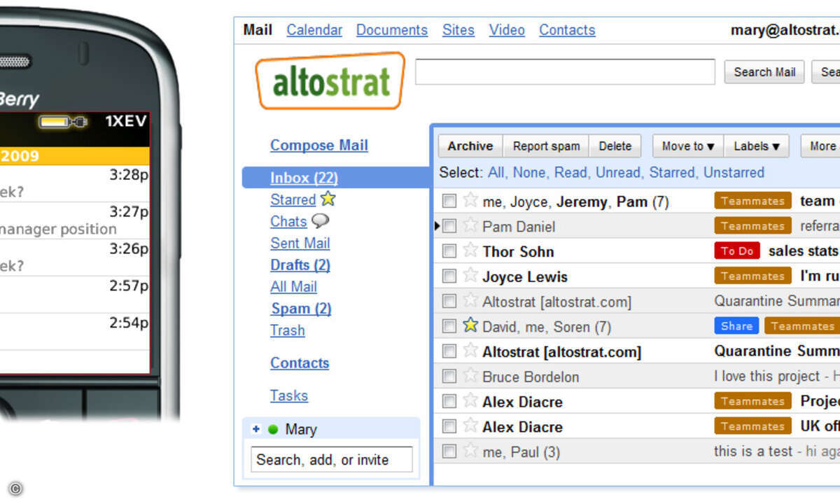This screenshot has width=840, height=504.
Task: Star the Joyce Lewis message
Action: [x=470, y=276]
